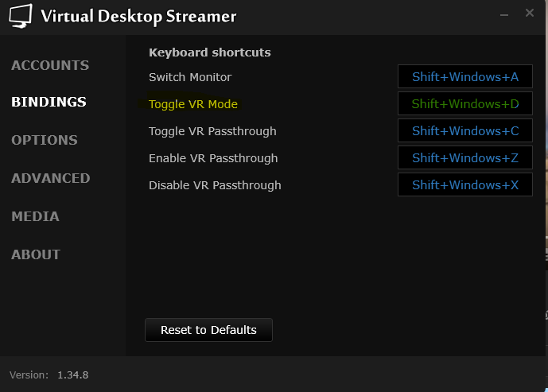
Task: Click the version number 1.34.8 text
Action: click(x=72, y=375)
